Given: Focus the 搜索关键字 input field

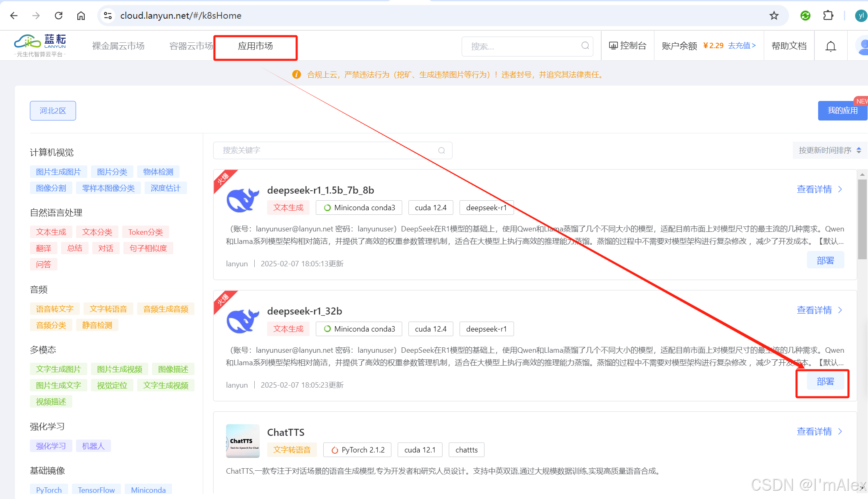Looking at the screenshot, I should click(x=332, y=150).
